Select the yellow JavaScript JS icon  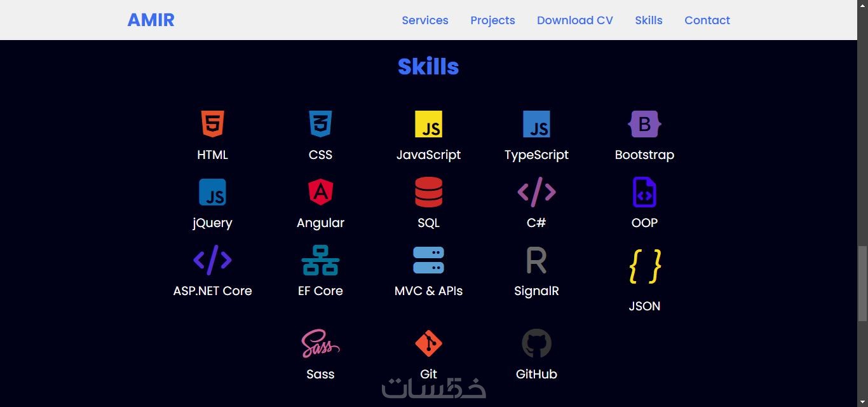(x=428, y=124)
